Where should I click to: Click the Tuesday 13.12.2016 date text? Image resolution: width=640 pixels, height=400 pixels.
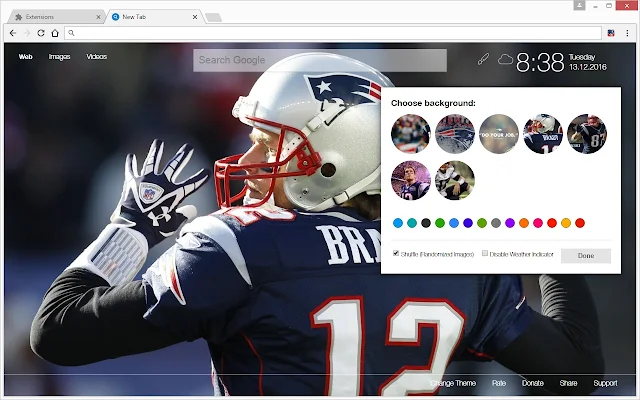[588, 62]
